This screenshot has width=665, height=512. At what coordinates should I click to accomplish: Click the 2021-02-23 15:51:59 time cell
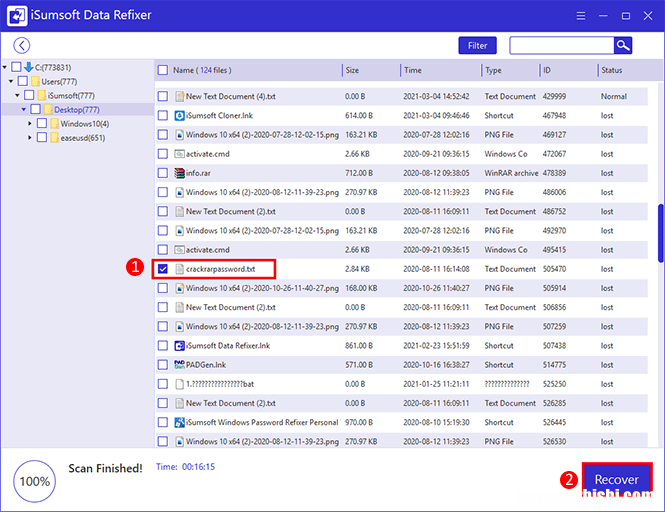(x=436, y=346)
